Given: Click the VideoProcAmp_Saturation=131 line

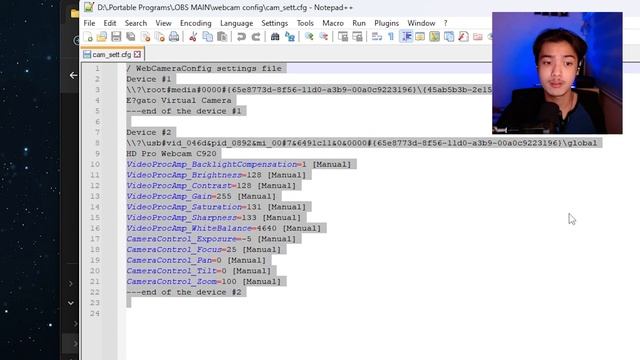Looking at the screenshot, I should click(x=216, y=207).
